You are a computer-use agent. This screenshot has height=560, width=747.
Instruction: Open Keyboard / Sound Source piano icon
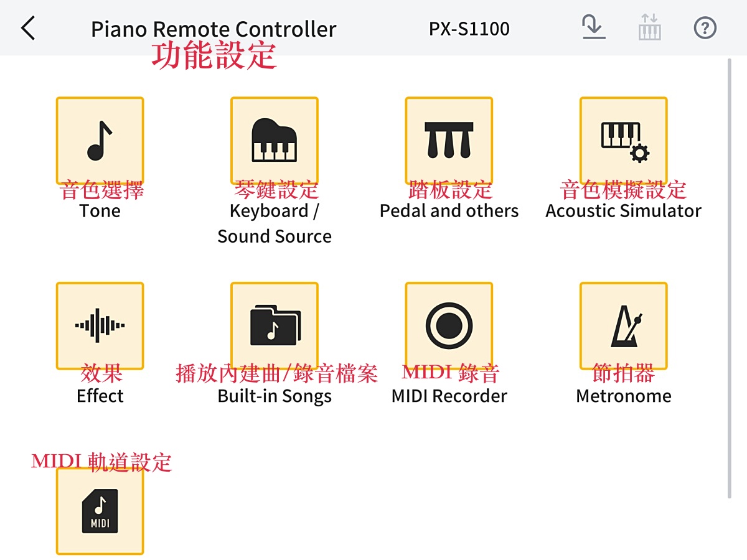click(274, 140)
